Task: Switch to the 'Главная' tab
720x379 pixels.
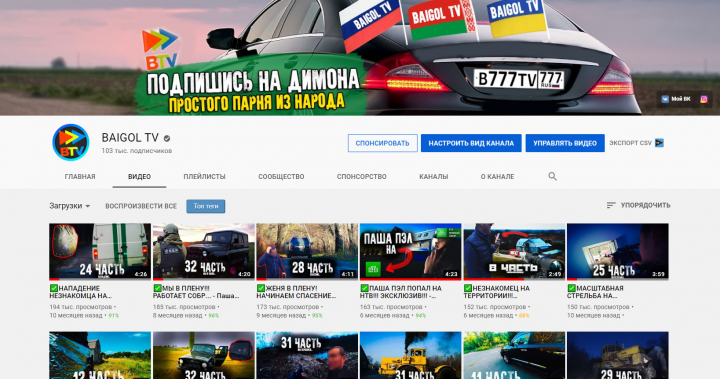Action: 80,176
